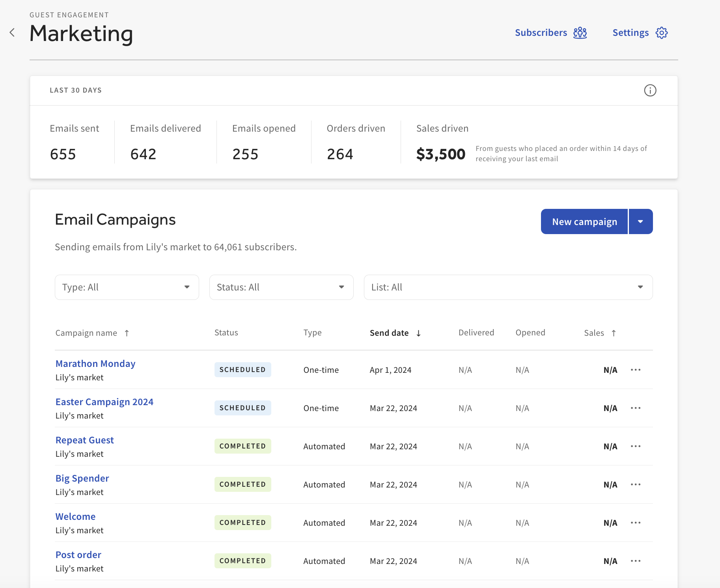Click the Settings gear icon
720x588 pixels.
tap(662, 33)
